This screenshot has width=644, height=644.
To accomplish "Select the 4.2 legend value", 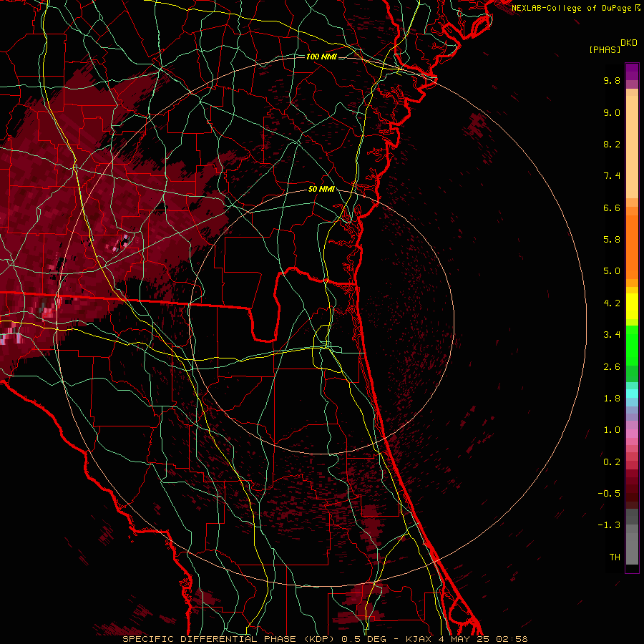I will click(612, 303).
